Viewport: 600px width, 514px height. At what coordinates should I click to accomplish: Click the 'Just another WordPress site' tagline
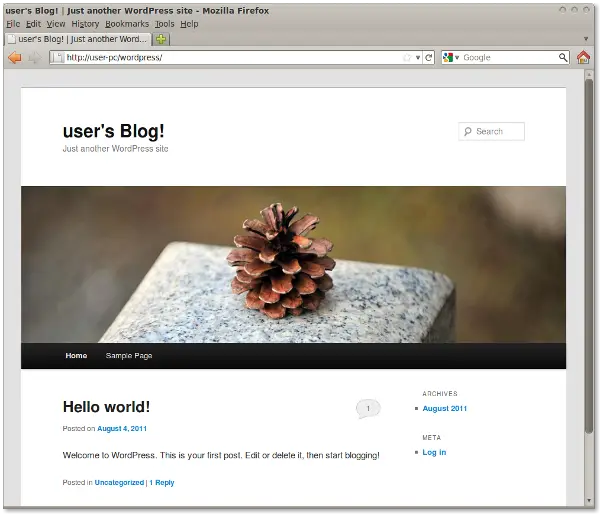[x=115, y=148]
